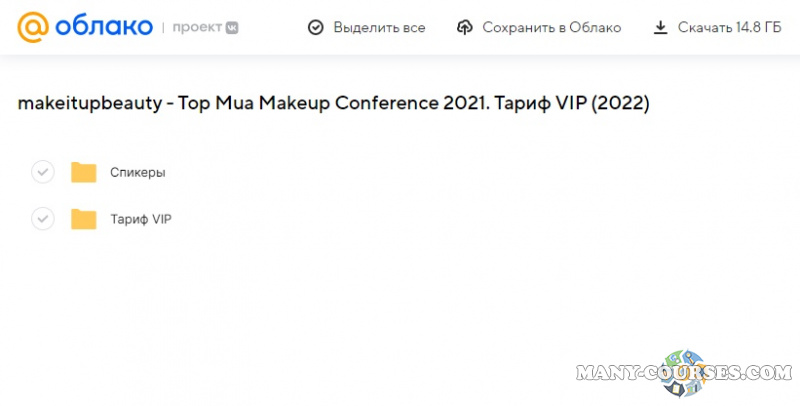Open the folder named 'Тариф VIP' by its label
800x406 pixels.
[x=141, y=219]
